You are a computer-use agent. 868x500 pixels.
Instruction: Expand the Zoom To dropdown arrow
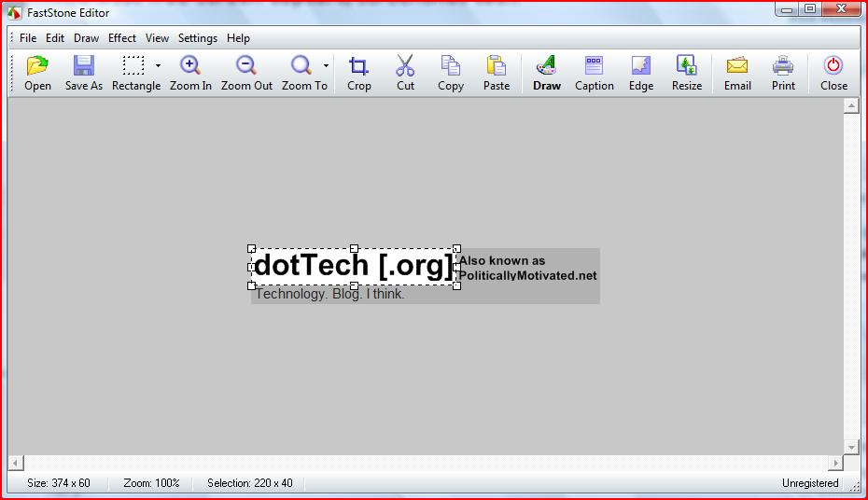click(326, 66)
